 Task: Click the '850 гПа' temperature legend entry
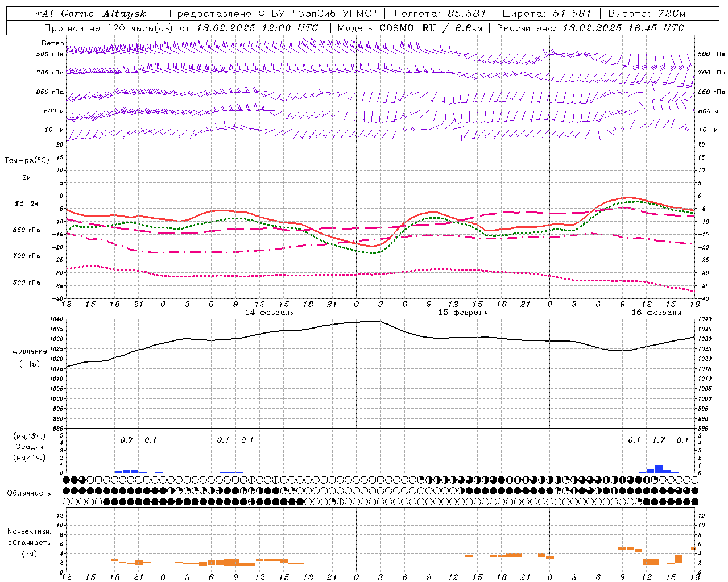coord(27,230)
